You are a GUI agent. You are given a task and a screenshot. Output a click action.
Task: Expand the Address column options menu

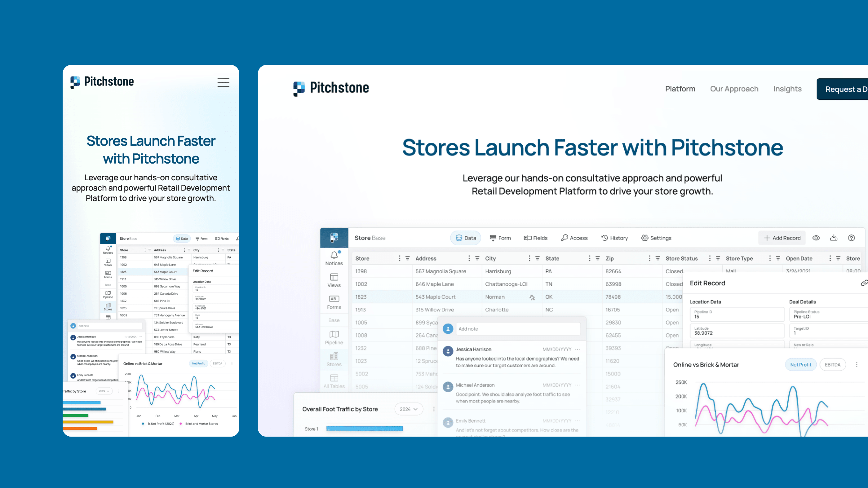469,258
